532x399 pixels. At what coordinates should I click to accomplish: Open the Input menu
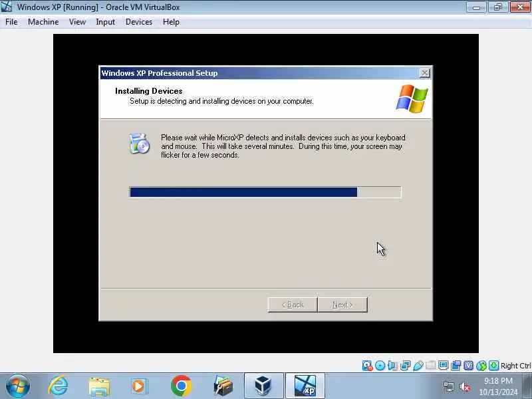tap(105, 22)
